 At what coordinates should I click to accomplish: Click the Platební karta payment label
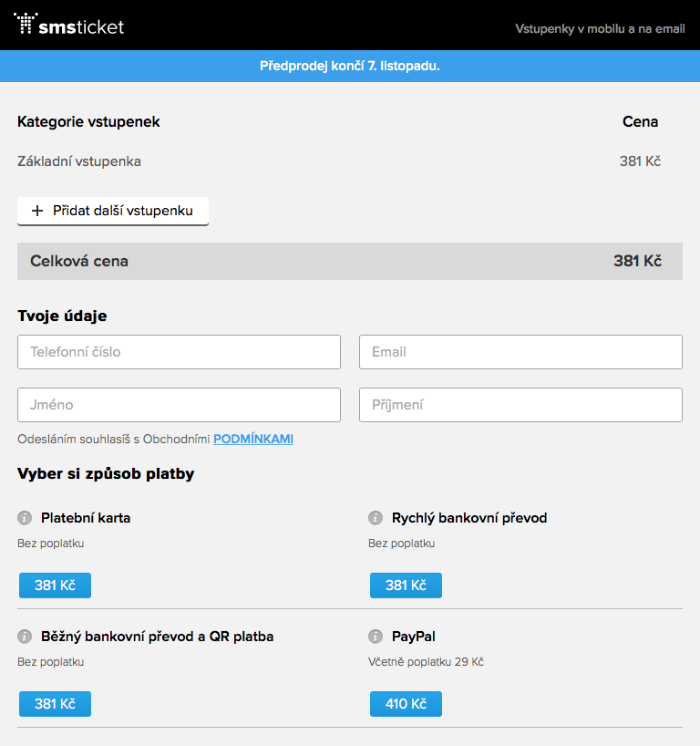[x=86, y=518]
